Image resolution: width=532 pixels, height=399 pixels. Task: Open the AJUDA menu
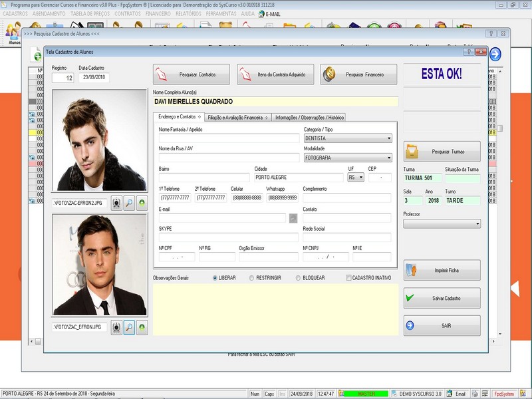[247, 14]
